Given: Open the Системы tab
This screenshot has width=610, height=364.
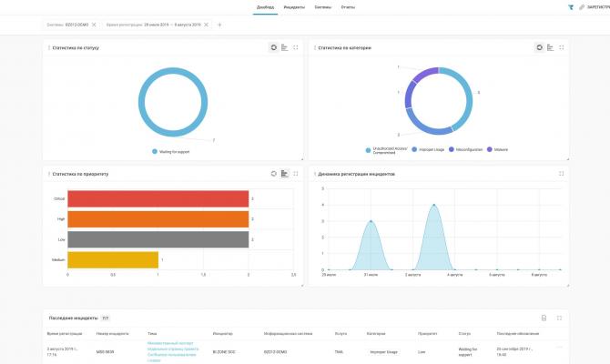Looking at the screenshot, I should (x=323, y=7).
